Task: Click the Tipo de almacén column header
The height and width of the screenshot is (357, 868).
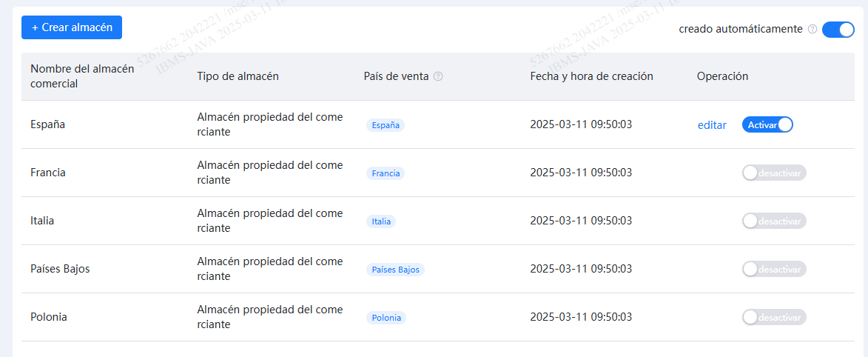Action: (x=238, y=76)
